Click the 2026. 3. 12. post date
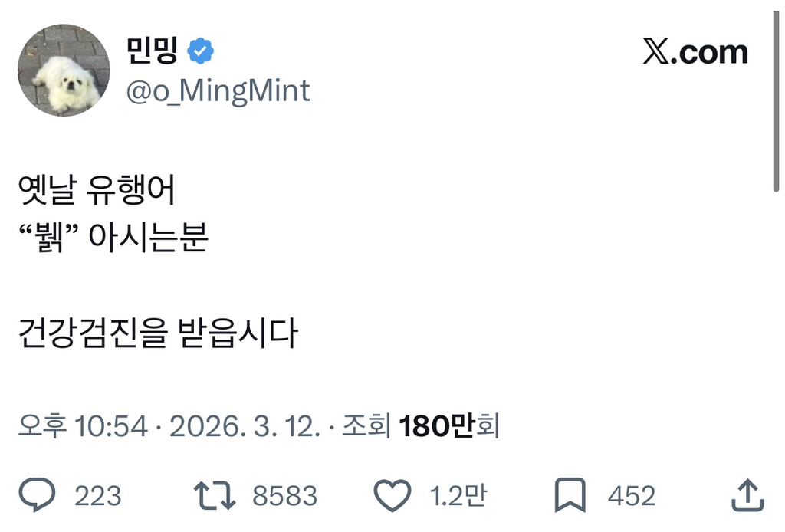 pos(244,426)
